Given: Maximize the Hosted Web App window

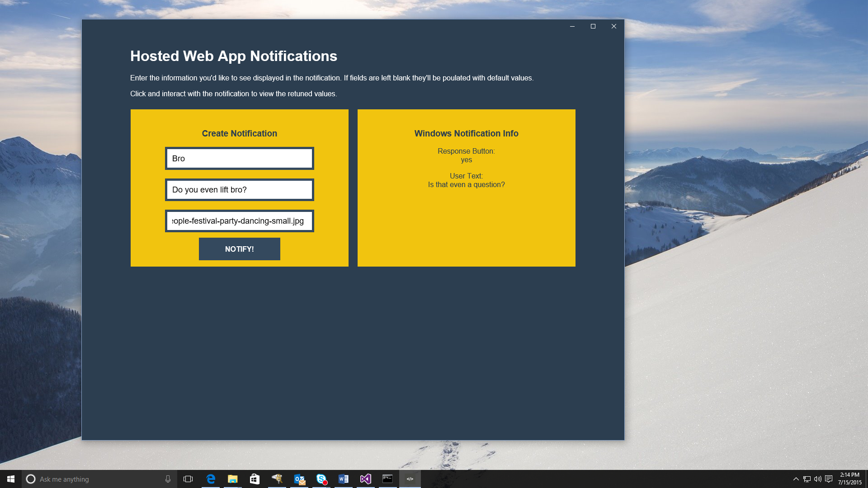Looking at the screenshot, I should (593, 26).
